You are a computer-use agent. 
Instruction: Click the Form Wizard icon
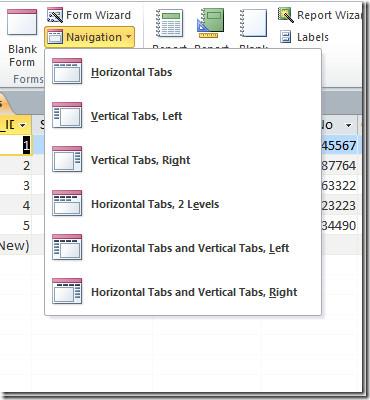coord(55,15)
